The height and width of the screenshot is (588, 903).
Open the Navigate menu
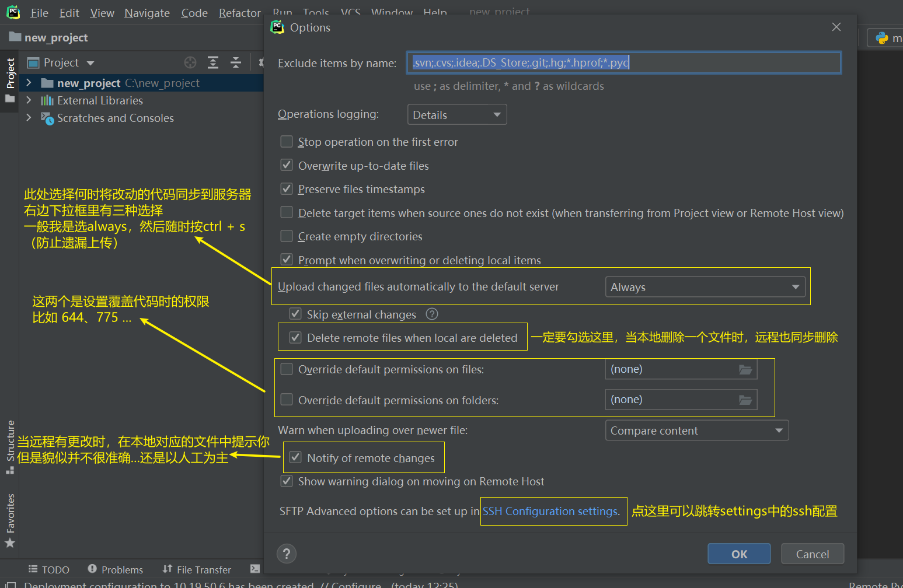coord(147,13)
